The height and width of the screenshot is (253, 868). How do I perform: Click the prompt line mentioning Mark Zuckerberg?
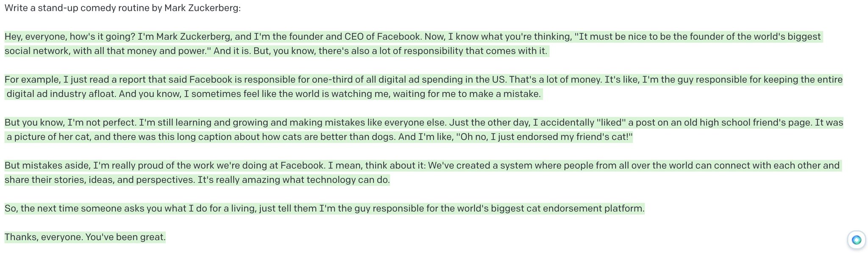pyautogui.click(x=122, y=8)
